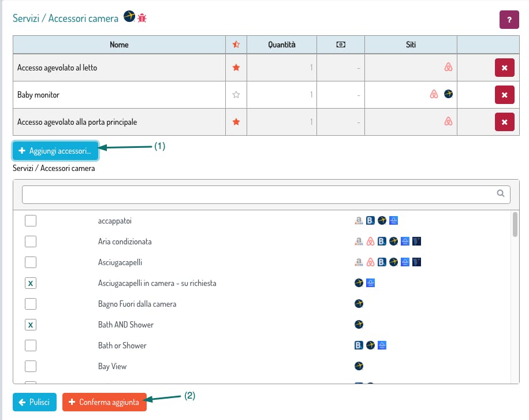Screen dimensions: 529x420
Task: Check the Bath or Shower checkbox
Action: tap(31, 345)
